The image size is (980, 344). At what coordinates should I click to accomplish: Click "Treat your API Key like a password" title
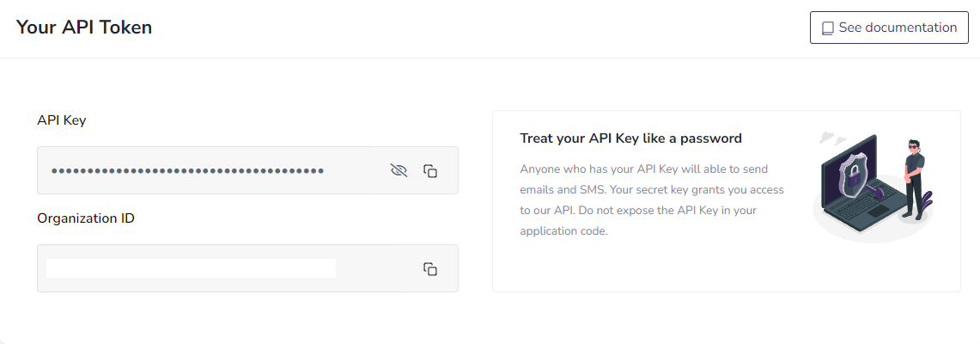(631, 138)
